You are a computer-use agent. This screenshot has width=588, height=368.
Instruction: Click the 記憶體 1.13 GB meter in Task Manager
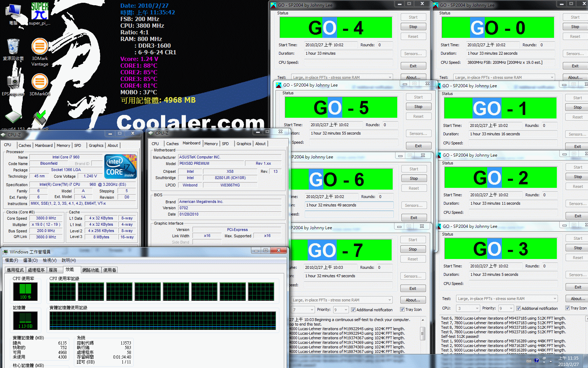coord(25,321)
